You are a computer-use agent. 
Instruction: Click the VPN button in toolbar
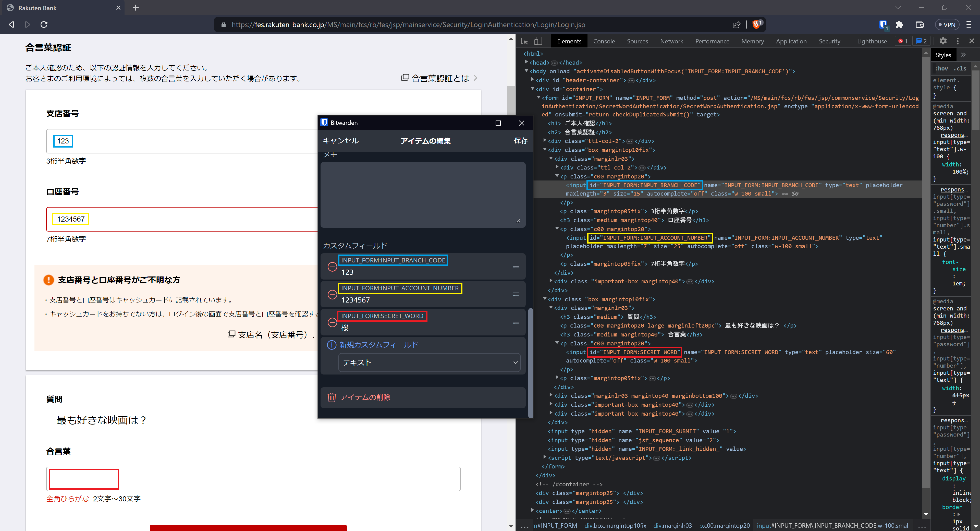pos(947,24)
